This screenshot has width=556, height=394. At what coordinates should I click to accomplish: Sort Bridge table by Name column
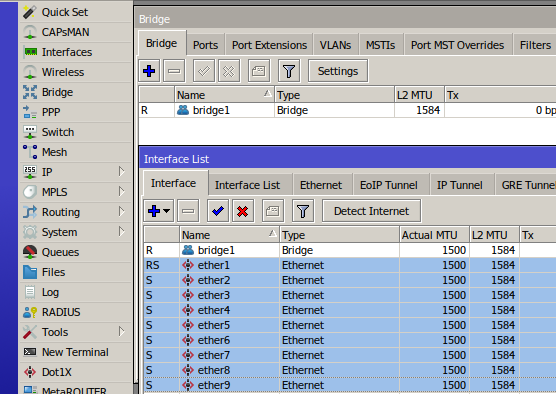click(224, 95)
